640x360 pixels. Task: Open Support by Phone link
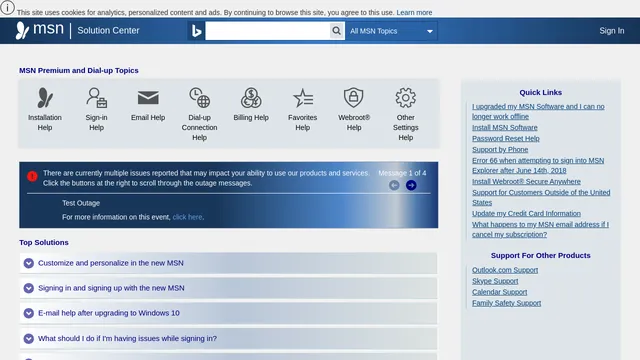pos(500,150)
